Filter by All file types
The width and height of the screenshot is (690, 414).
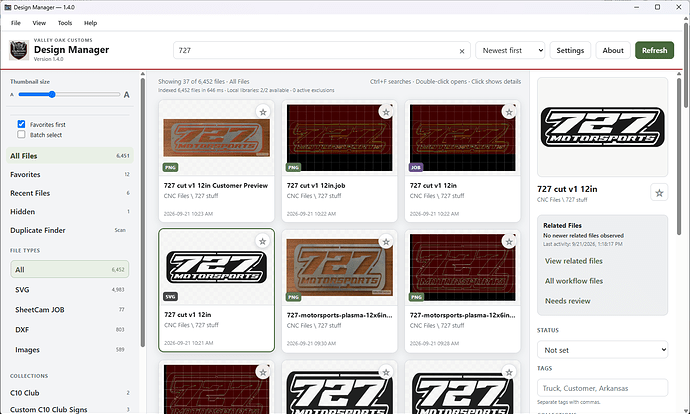click(x=70, y=269)
